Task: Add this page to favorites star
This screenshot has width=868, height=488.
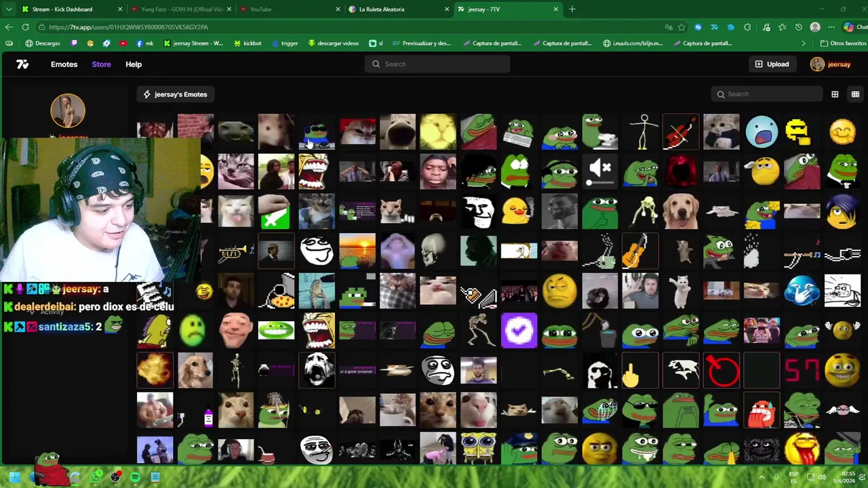Action: point(682,27)
